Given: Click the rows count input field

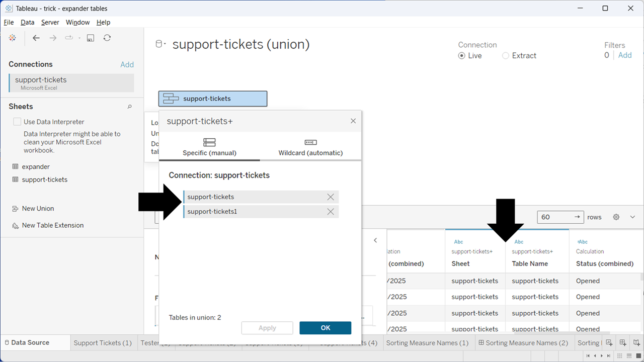Looking at the screenshot, I should tap(554, 217).
